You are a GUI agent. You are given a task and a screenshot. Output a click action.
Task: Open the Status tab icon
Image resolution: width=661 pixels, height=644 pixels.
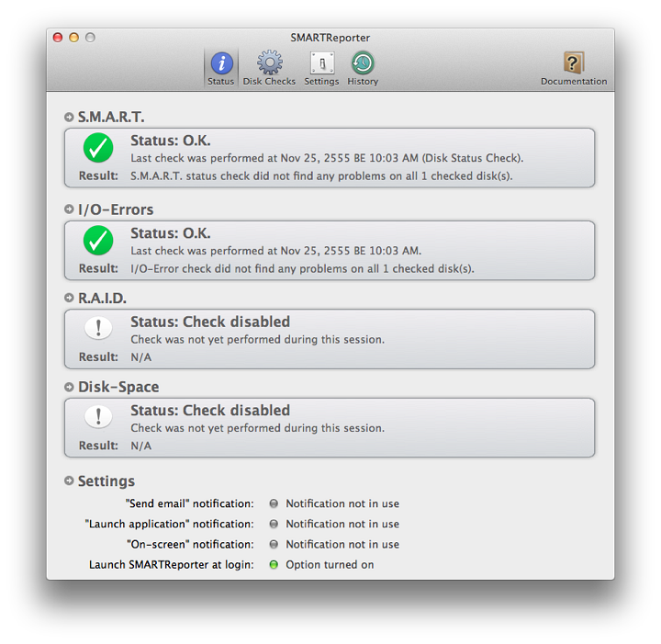coord(222,63)
